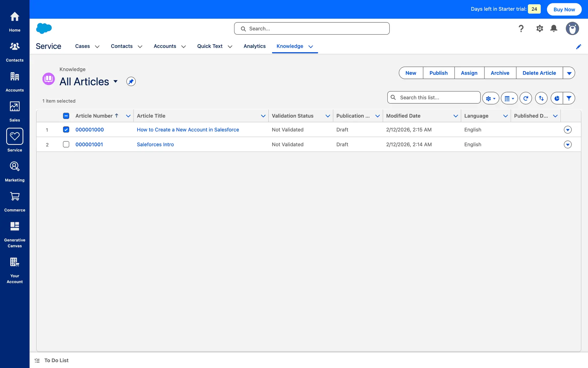Expand All Articles list view picker
This screenshot has width=588, height=368.
coord(115,82)
